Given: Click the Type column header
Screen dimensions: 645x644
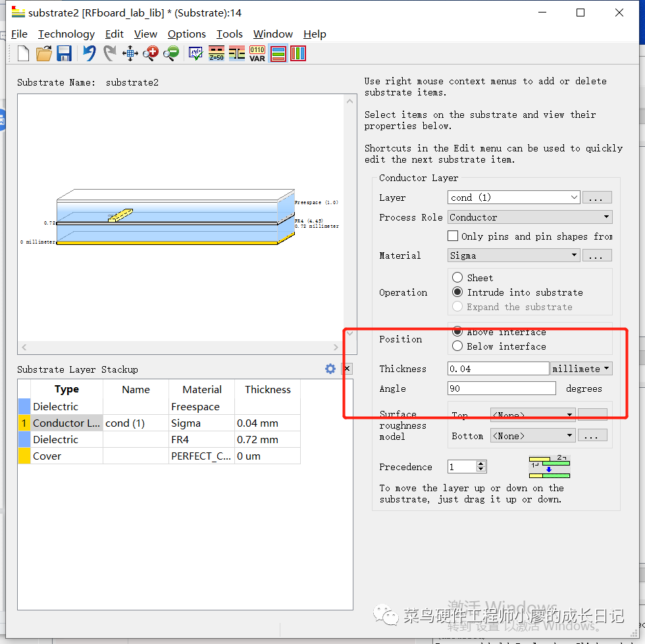Looking at the screenshot, I should (66, 389).
